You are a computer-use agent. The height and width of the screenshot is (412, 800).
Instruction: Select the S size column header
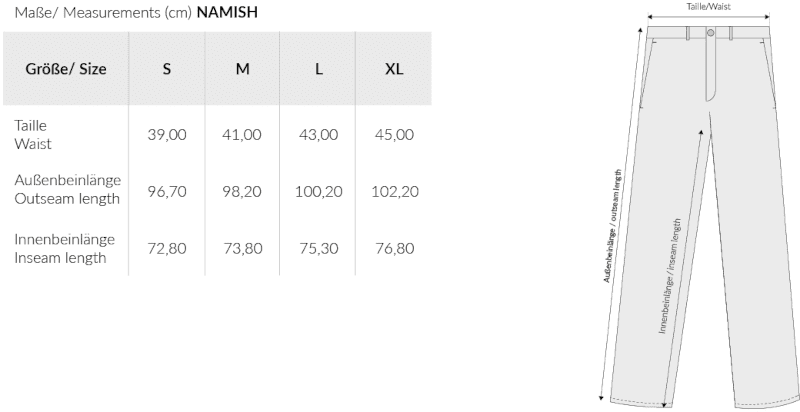[167, 69]
